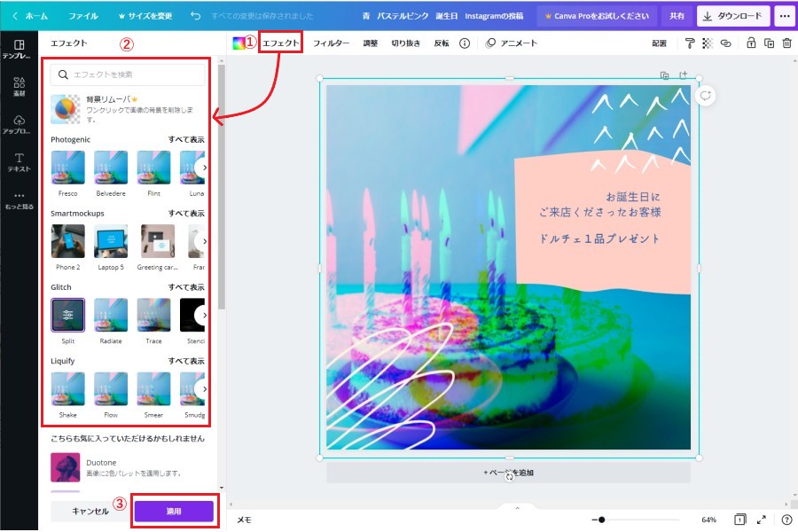
Task: Open the transparency checkerboard icon
Action: click(708, 43)
